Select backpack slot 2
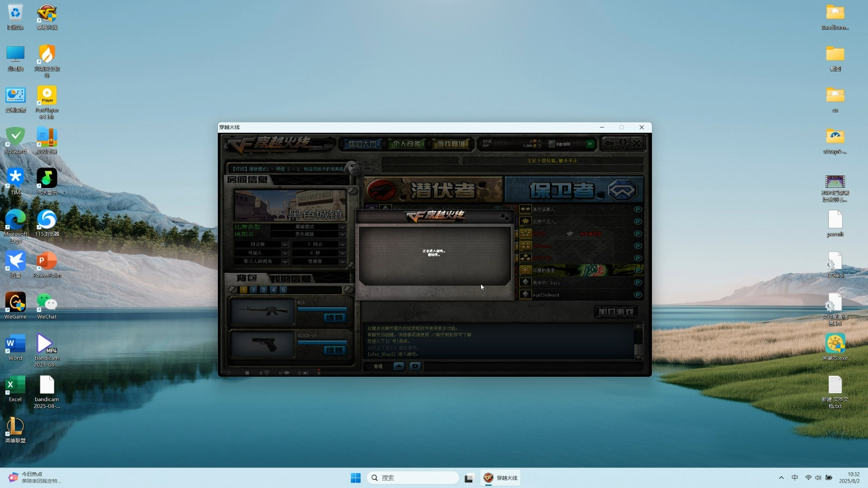The image size is (868, 488). click(x=254, y=290)
